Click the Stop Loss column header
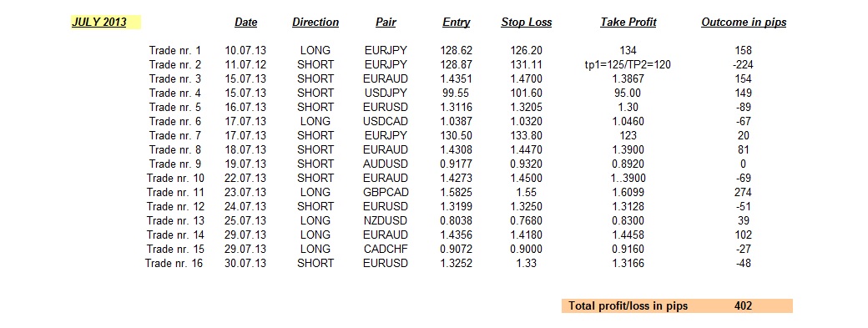 pyautogui.click(x=527, y=23)
